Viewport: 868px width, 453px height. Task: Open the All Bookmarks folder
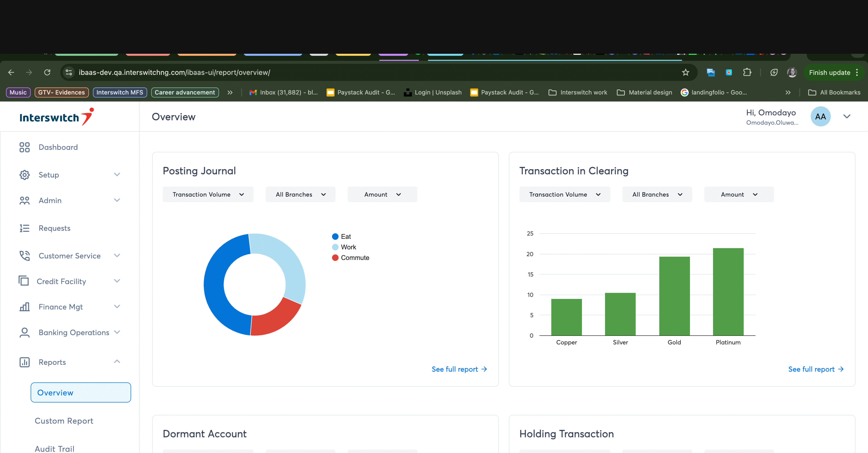point(834,92)
